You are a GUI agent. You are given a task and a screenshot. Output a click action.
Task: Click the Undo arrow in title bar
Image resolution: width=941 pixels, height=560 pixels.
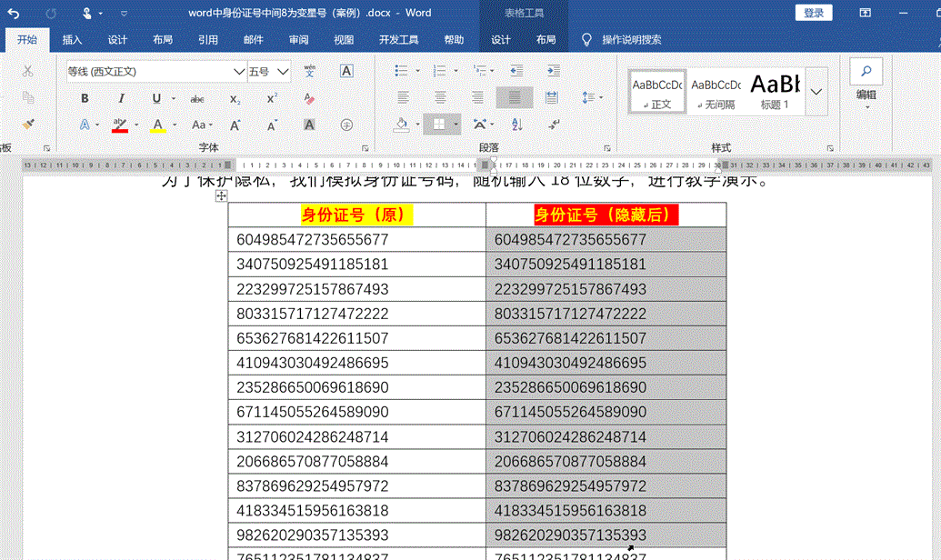[x=14, y=14]
